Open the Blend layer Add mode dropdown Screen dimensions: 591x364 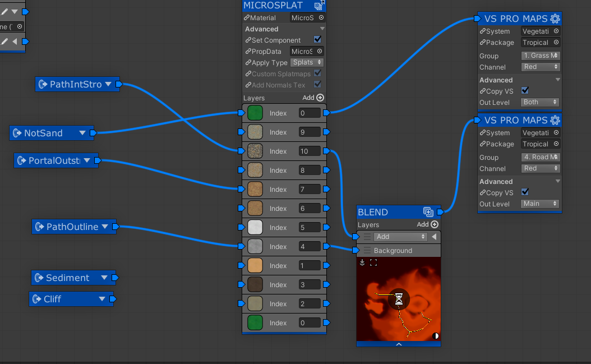pos(400,237)
